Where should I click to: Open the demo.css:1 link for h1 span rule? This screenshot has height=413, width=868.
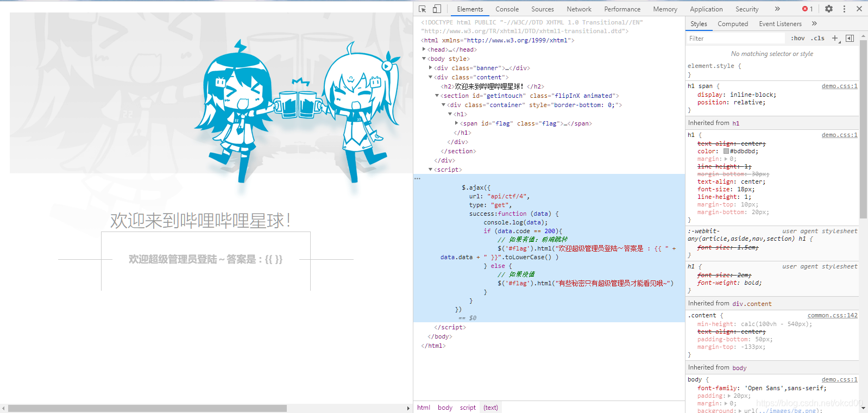click(x=839, y=86)
